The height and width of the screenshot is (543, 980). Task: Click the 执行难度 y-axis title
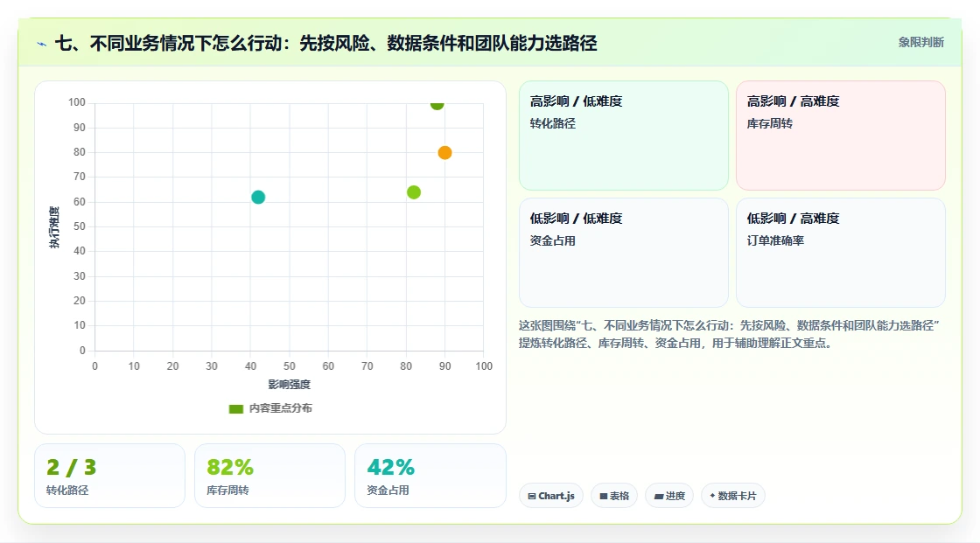pyautogui.click(x=54, y=227)
